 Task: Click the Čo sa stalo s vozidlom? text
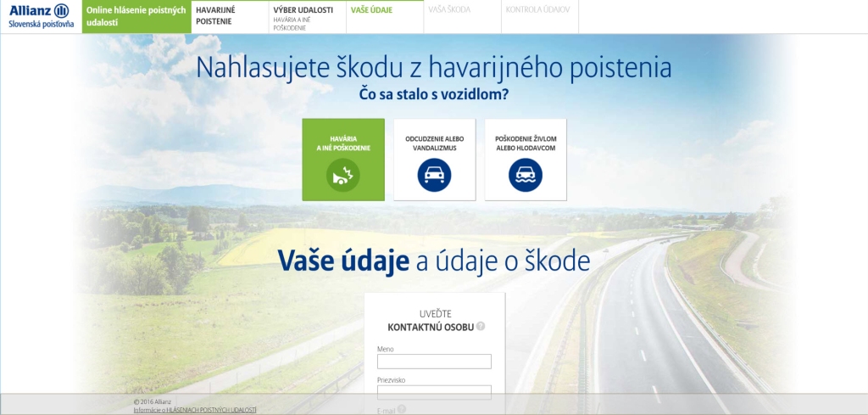point(433,94)
